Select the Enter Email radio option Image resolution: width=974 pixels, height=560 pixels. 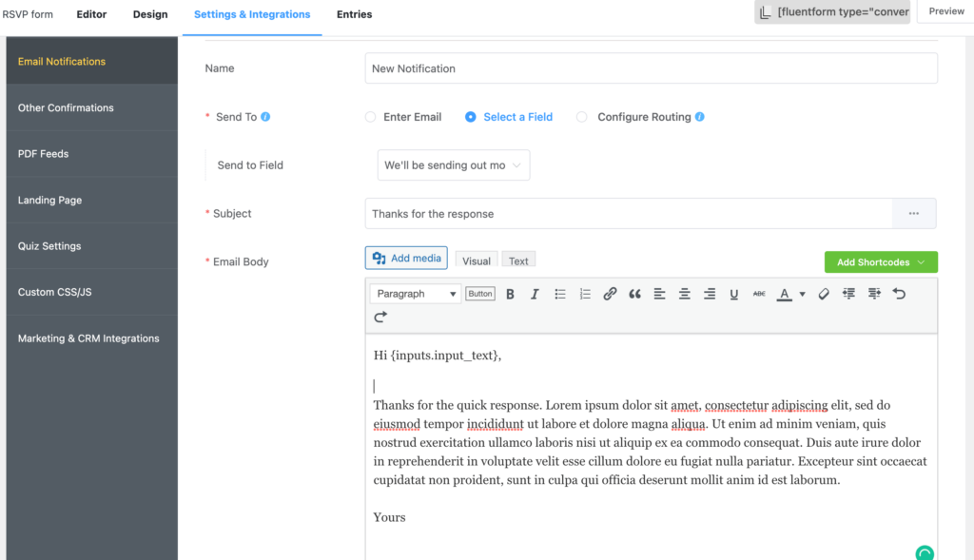click(371, 117)
